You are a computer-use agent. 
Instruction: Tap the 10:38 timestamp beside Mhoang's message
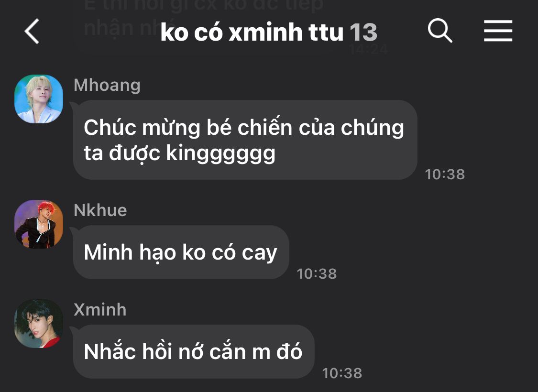coord(445,174)
